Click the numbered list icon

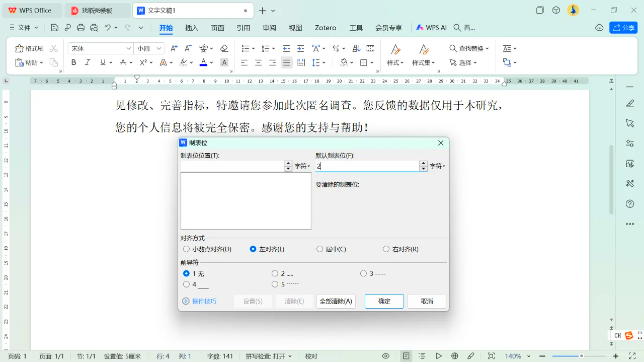266,48
